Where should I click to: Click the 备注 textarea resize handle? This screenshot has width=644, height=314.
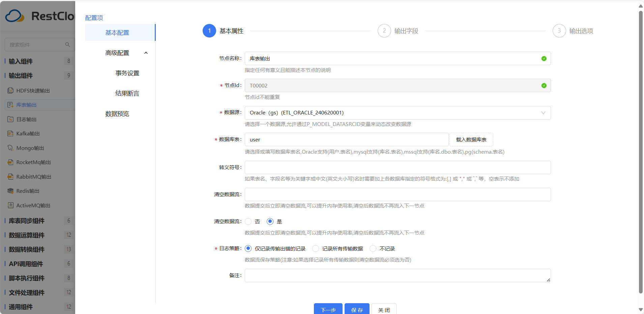(x=549, y=280)
